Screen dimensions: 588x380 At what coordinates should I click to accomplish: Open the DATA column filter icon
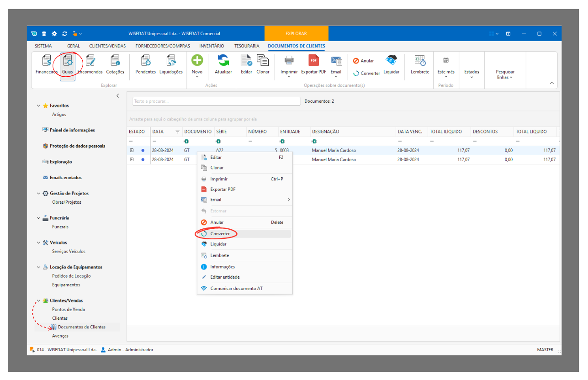177,132
